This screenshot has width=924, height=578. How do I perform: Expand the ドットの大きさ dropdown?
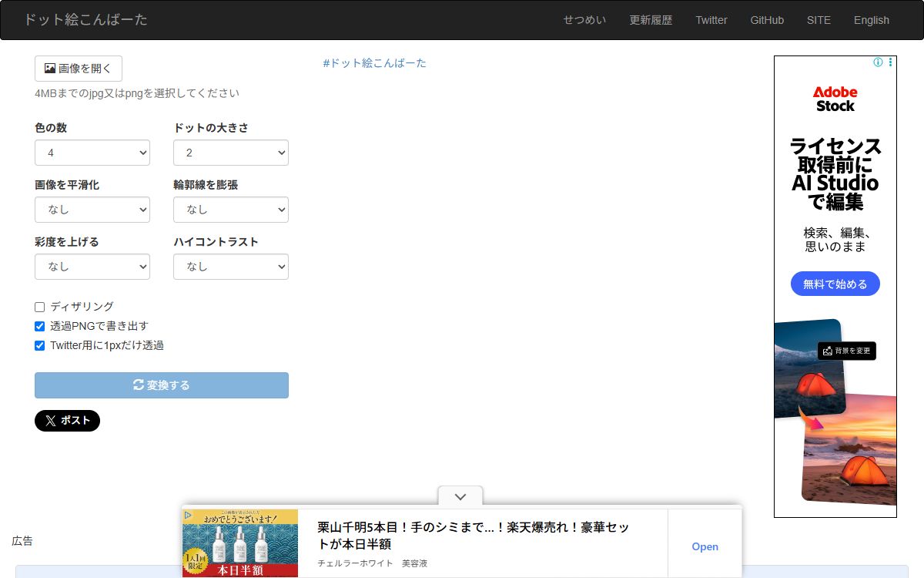point(231,153)
